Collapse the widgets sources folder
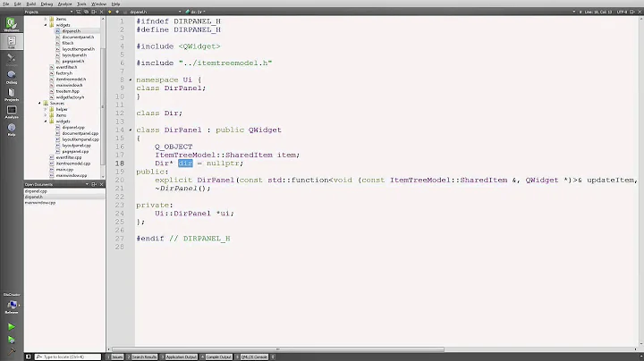This screenshot has height=361, width=644. click(x=46, y=122)
